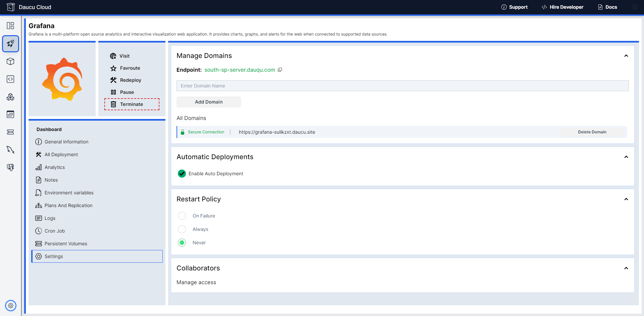Open endpoint south-sp-server.dauqu.com link
The image size is (644, 316).
240,70
